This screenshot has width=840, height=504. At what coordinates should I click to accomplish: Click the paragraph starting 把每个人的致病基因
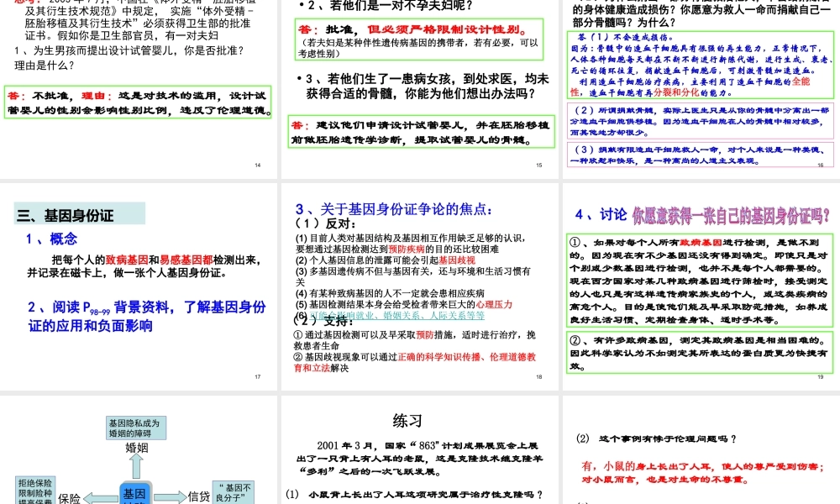(144, 266)
